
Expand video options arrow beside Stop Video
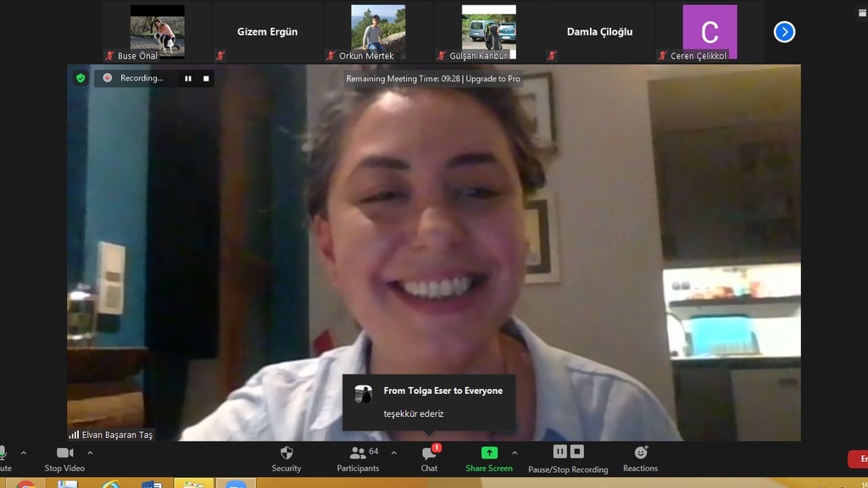tap(90, 452)
